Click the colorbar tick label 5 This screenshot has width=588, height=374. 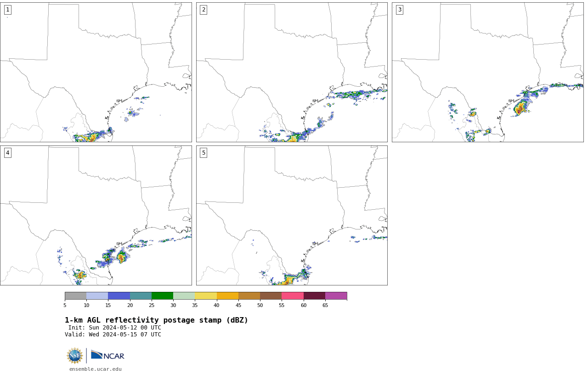coord(65,305)
